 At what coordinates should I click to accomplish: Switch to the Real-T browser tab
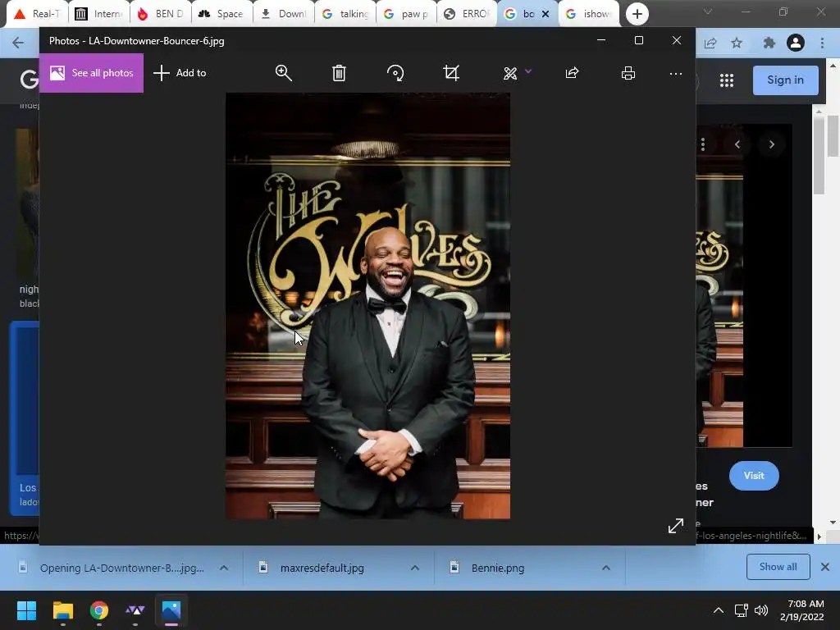coord(37,14)
